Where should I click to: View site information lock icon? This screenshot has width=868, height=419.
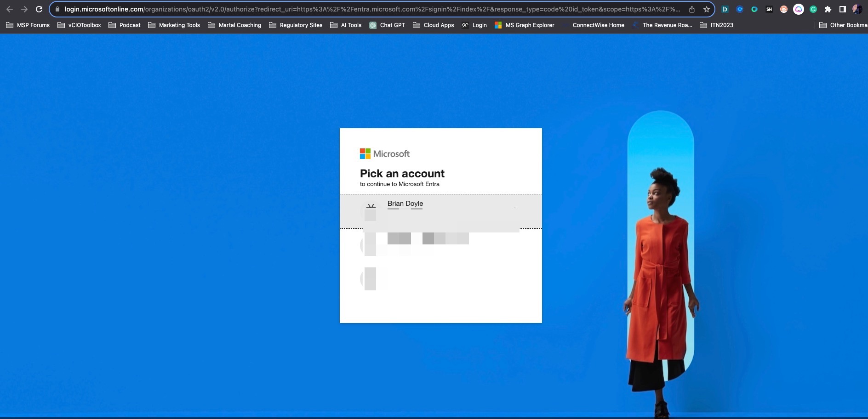(x=57, y=9)
